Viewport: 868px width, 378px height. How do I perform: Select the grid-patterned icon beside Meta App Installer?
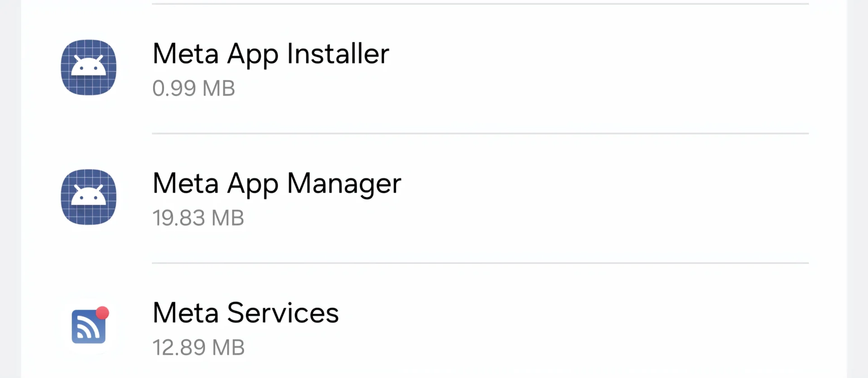89,68
